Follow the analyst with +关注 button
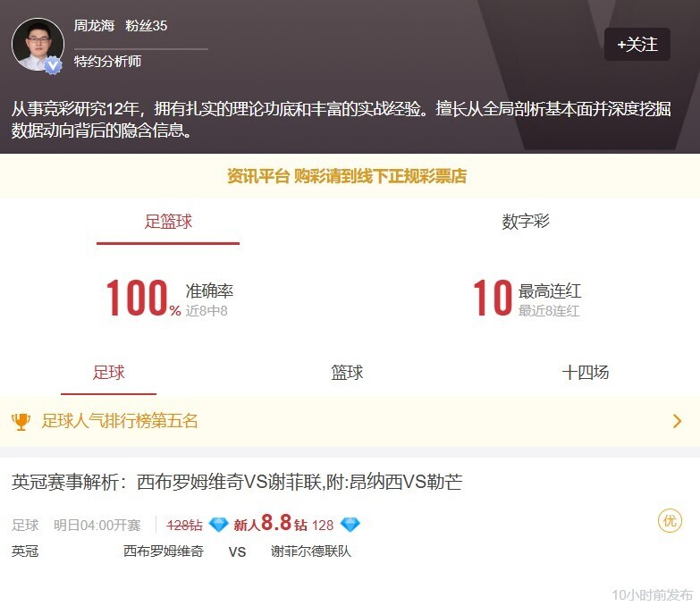The width and height of the screenshot is (700, 606). [637, 44]
